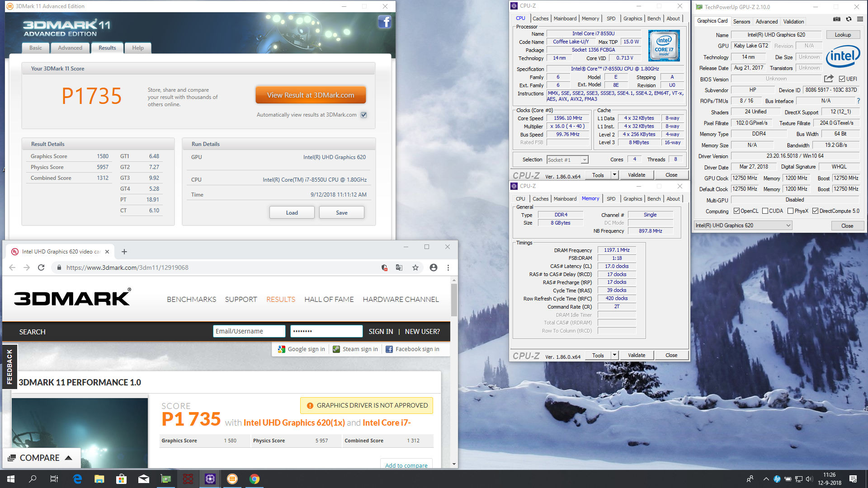Image resolution: width=868 pixels, height=488 pixels.
Task: Open Microsoft Edge from the taskbar
Action: (x=77, y=479)
